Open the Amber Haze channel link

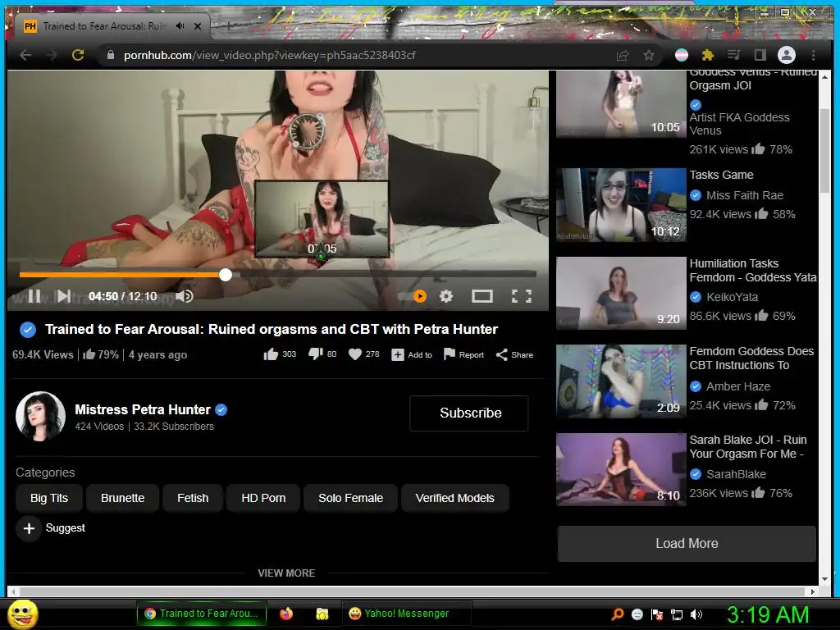point(738,386)
